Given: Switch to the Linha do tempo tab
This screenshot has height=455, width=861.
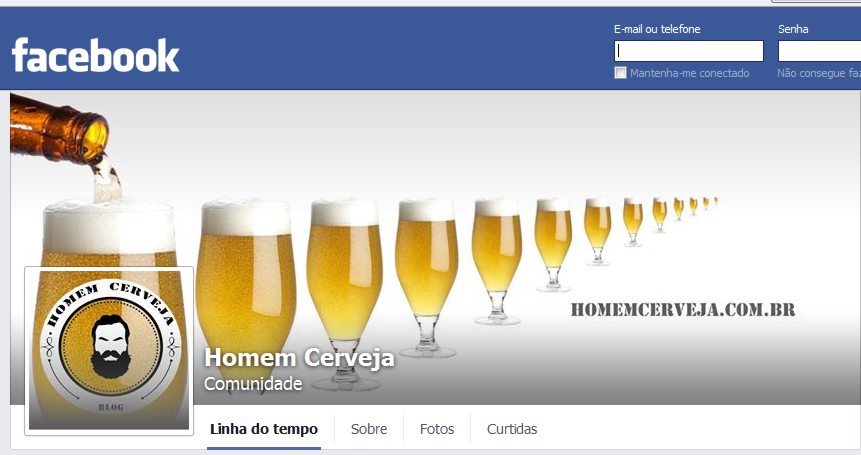Looking at the screenshot, I should pos(264,429).
